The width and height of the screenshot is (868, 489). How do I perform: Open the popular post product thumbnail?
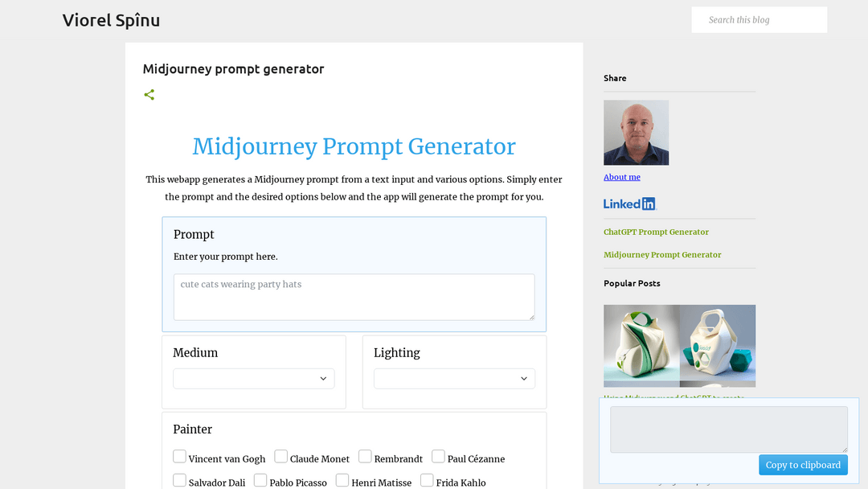tap(679, 346)
